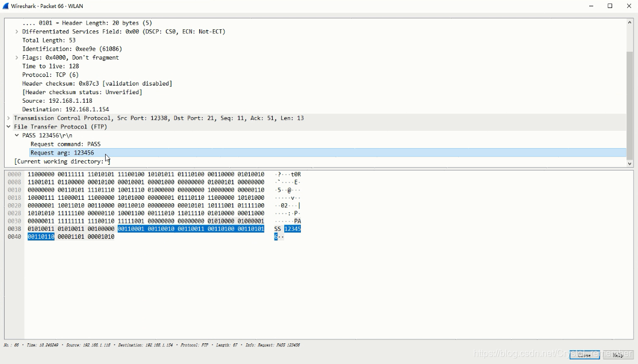Viewport: 638px width, 364px height.
Task: Expand the Differentiated Services Field row
Action: click(x=17, y=32)
